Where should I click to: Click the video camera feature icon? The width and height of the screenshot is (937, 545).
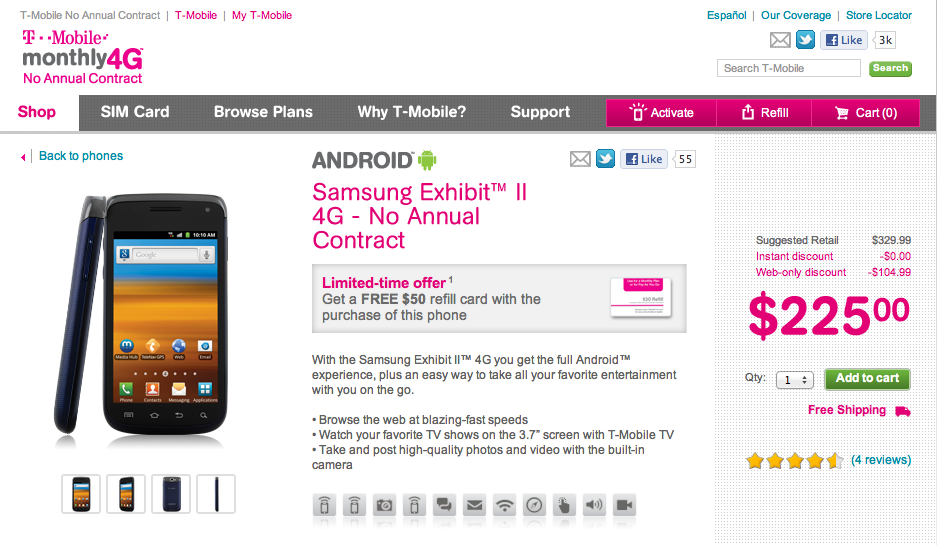[624, 506]
